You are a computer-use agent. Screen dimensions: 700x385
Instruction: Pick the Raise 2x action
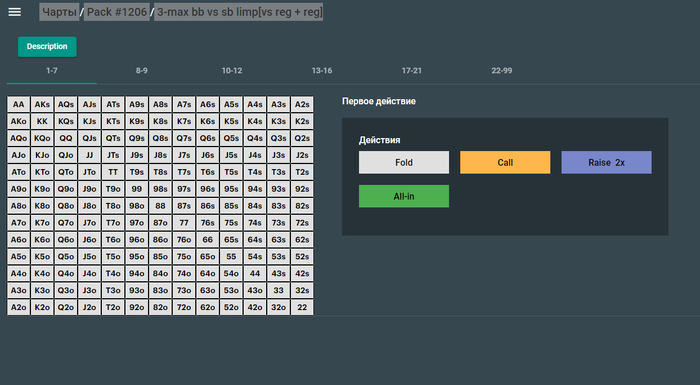pyautogui.click(x=606, y=162)
